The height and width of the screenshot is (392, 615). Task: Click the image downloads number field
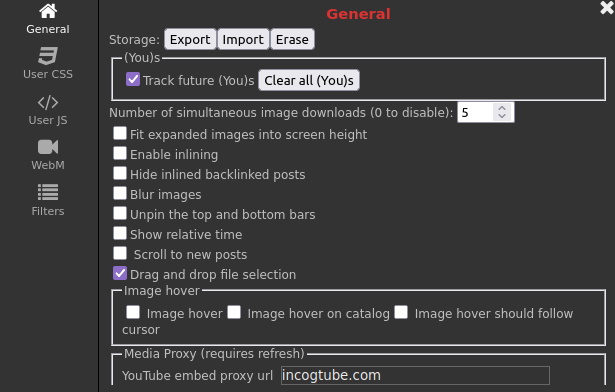pyautogui.click(x=475, y=113)
